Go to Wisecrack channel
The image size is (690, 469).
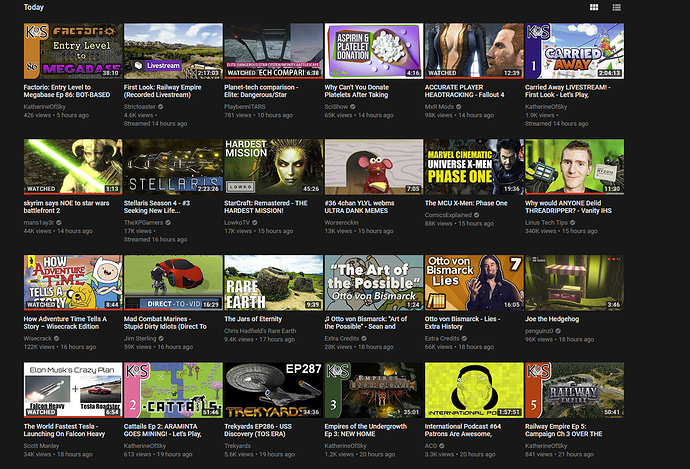[38, 338]
